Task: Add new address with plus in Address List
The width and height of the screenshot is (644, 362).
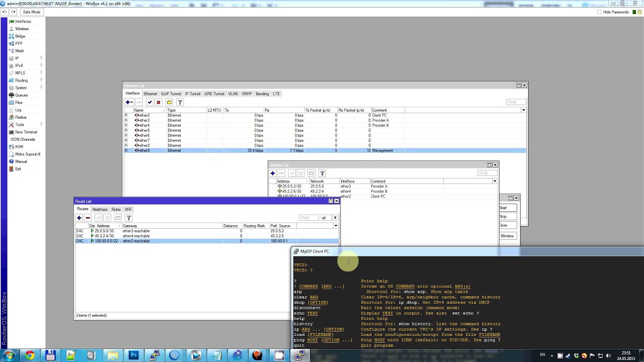Action: pyautogui.click(x=273, y=173)
